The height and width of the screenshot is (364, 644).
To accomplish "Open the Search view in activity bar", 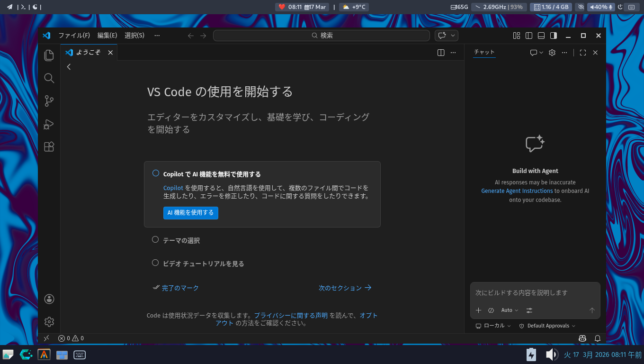I will point(49,78).
